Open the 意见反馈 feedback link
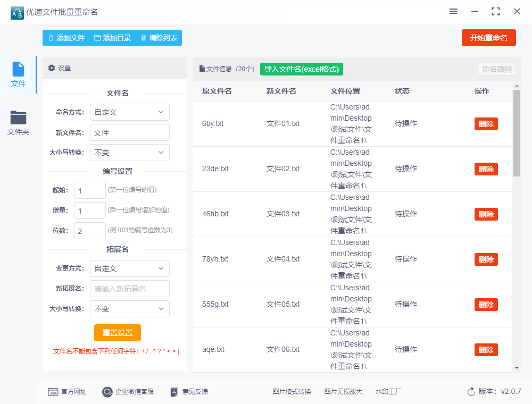The width and height of the screenshot is (532, 404). click(x=189, y=392)
